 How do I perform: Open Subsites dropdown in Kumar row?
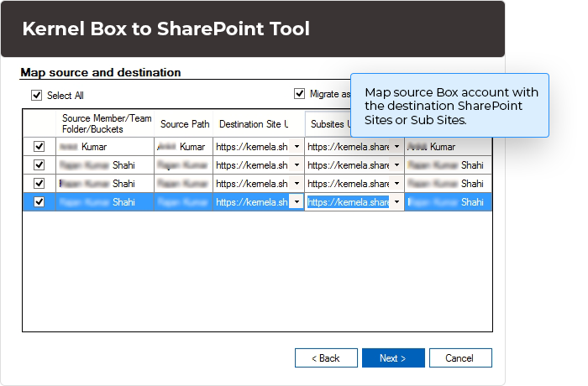396,147
